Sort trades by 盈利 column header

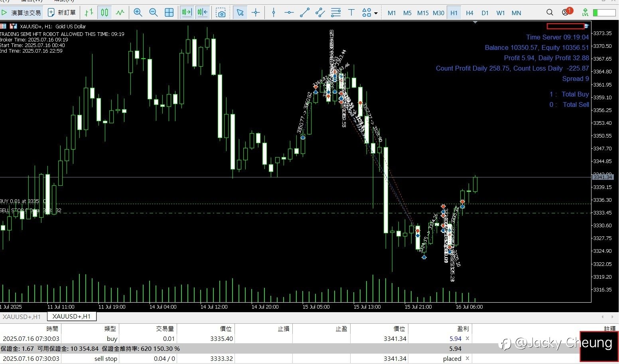tap(440, 329)
